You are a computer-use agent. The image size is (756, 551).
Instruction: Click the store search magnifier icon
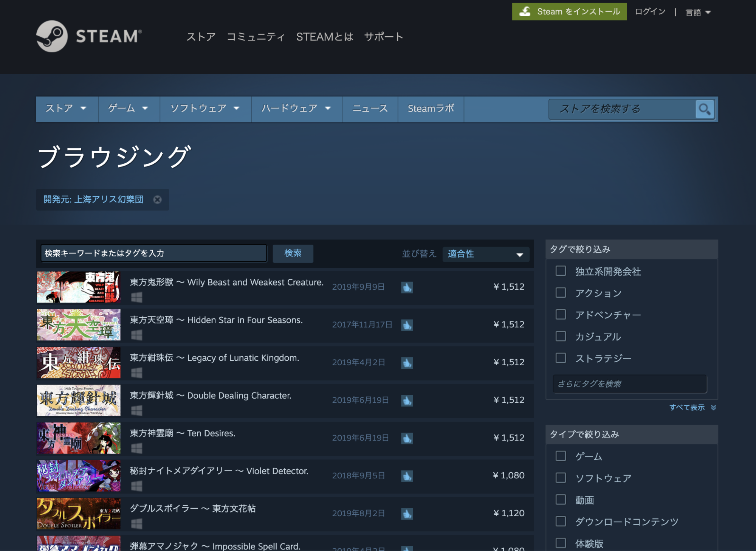pos(705,109)
